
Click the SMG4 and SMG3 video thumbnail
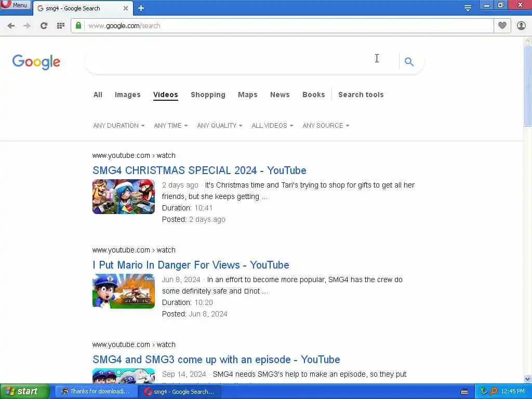click(x=124, y=376)
